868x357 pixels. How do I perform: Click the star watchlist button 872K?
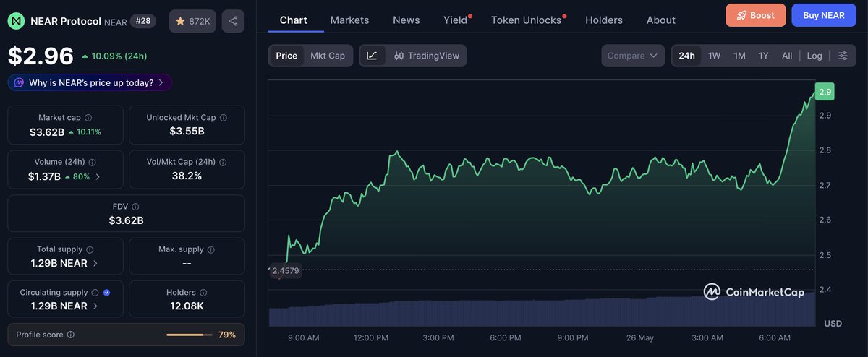click(x=192, y=21)
